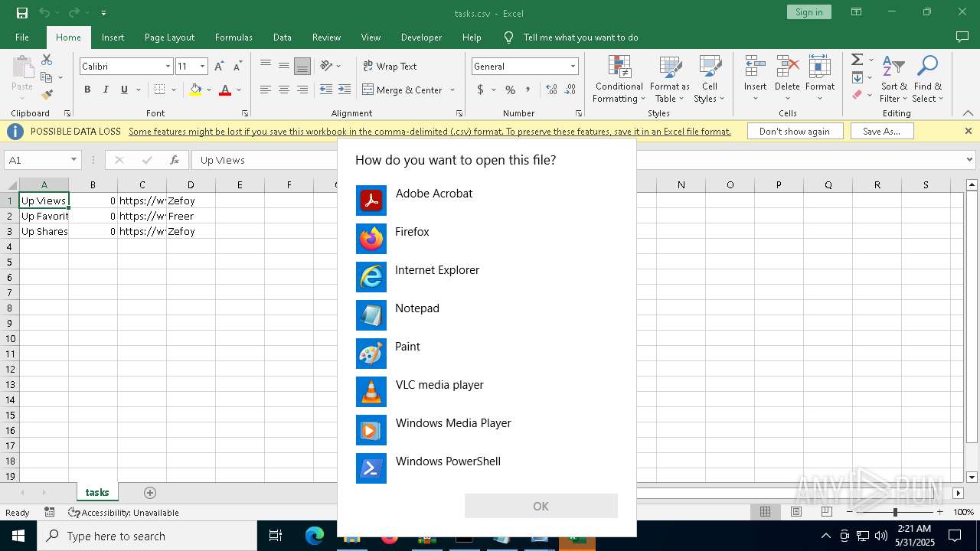Click the Format Painter brush icon
This screenshot has width=980, height=551.
(x=47, y=95)
